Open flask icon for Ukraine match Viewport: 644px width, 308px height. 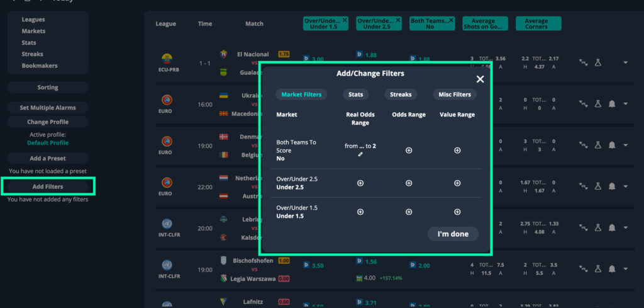click(598, 104)
